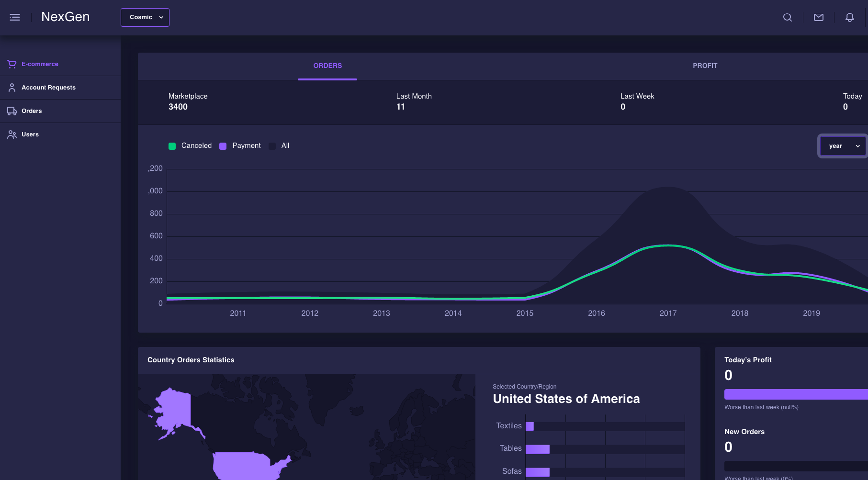This screenshot has height=480, width=868.
Task: Switch to the PROFIT tab
Action: (x=705, y=66)
